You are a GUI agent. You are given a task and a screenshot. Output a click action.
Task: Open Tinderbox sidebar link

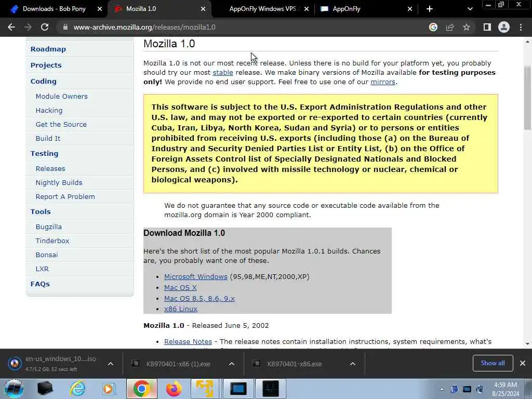click(x=52, y=241)
